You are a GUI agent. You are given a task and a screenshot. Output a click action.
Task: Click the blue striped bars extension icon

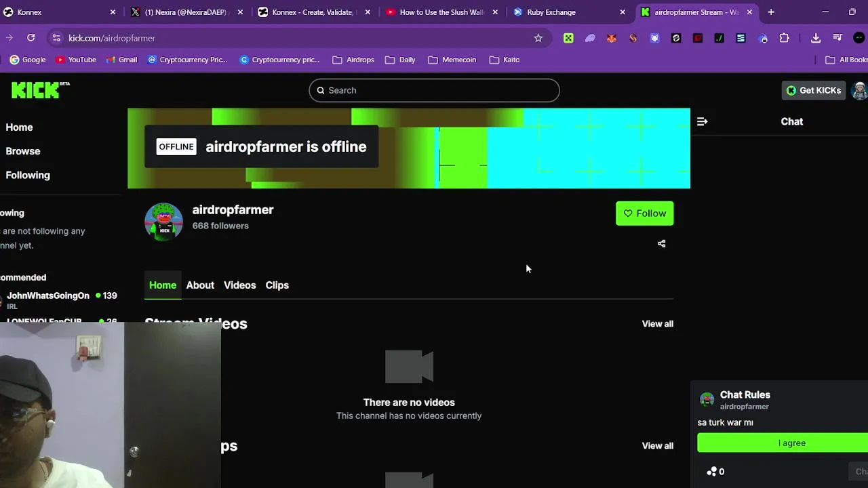coord(741,38)
